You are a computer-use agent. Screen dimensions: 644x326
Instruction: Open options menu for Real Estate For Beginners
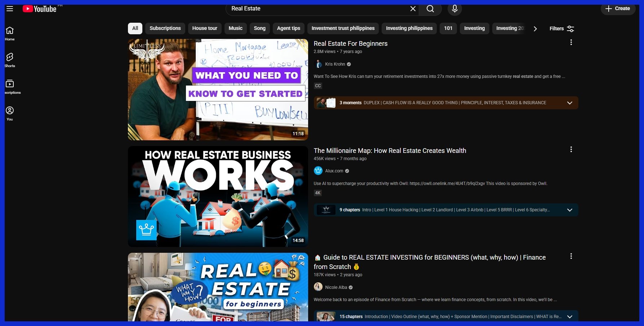click(571, 42)
